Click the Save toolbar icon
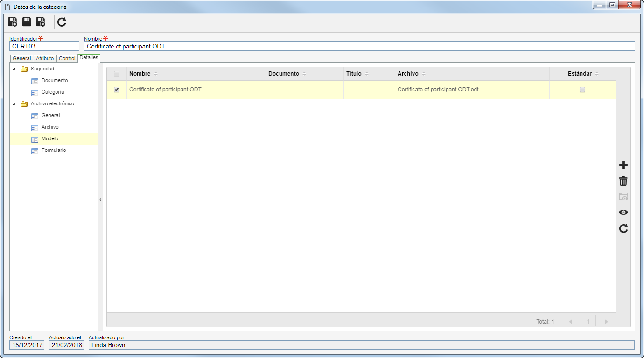644x358 pixels. click(x=27, y=21)
